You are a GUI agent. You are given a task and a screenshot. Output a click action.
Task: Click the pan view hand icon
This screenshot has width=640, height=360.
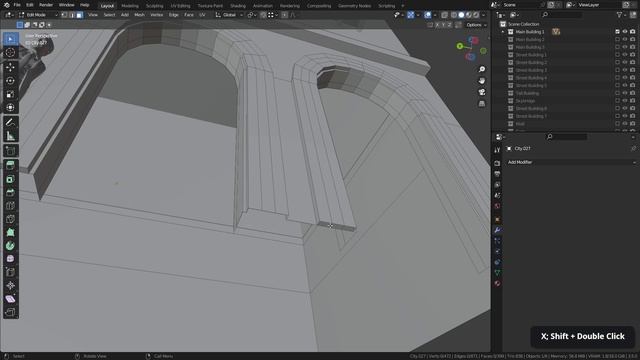coord(482,80)
